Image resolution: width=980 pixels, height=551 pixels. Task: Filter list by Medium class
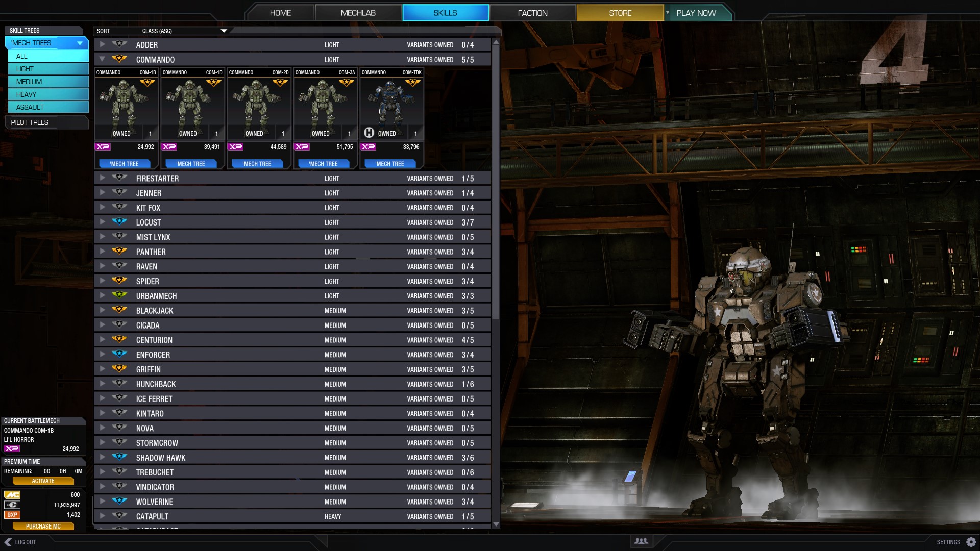coord(48,82)
